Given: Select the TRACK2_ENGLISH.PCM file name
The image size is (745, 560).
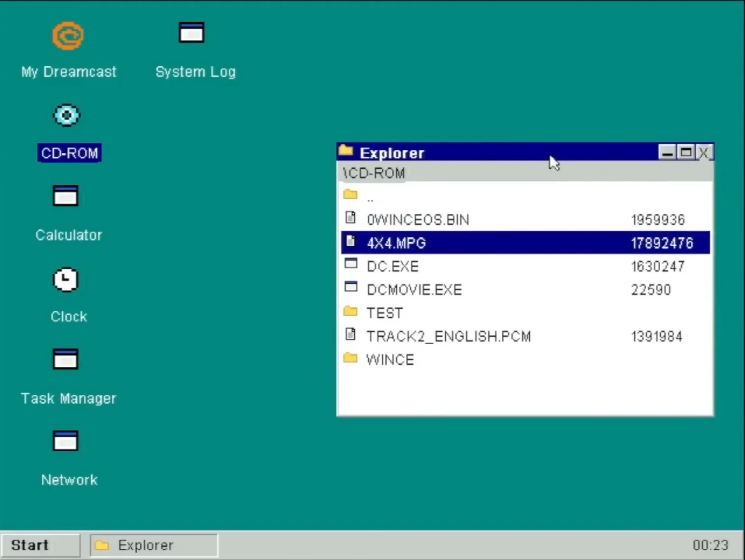Looking at the screenshot, I should pos(449,336).
